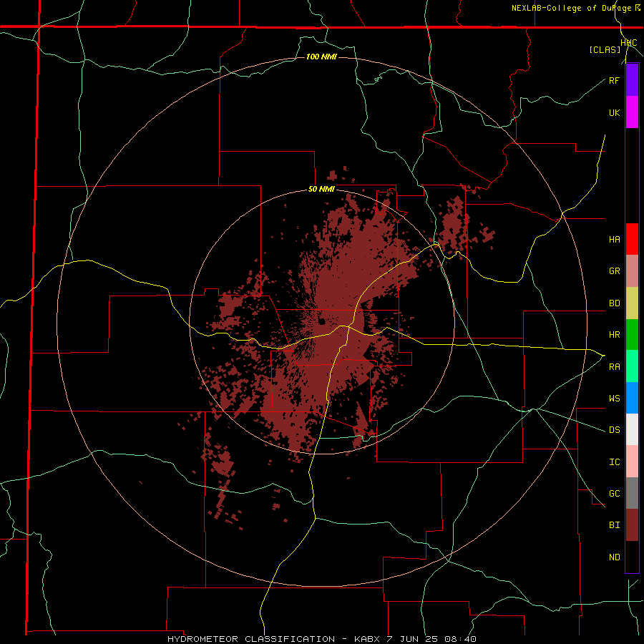The width and height of the screenshot is (644, 644).
Task: Click the IC light-pink legend swatch
Action: [x=632, y=462]
